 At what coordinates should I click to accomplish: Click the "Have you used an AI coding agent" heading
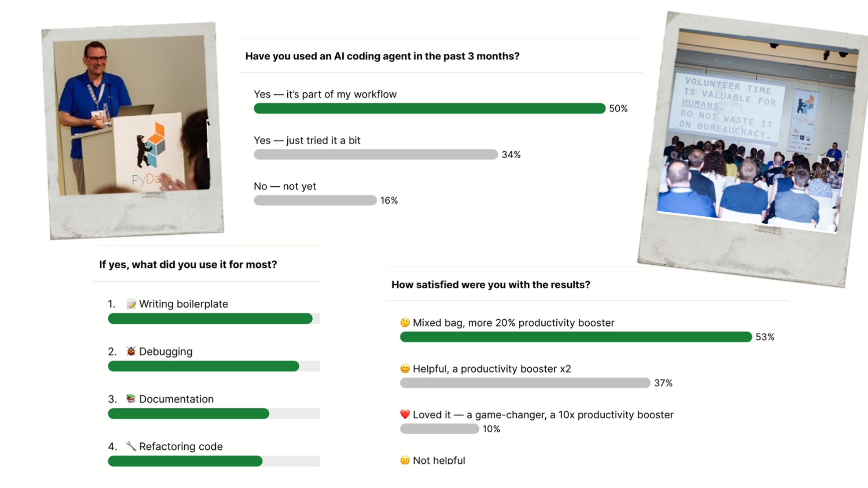pyautogui.click(x=382, y=56)
